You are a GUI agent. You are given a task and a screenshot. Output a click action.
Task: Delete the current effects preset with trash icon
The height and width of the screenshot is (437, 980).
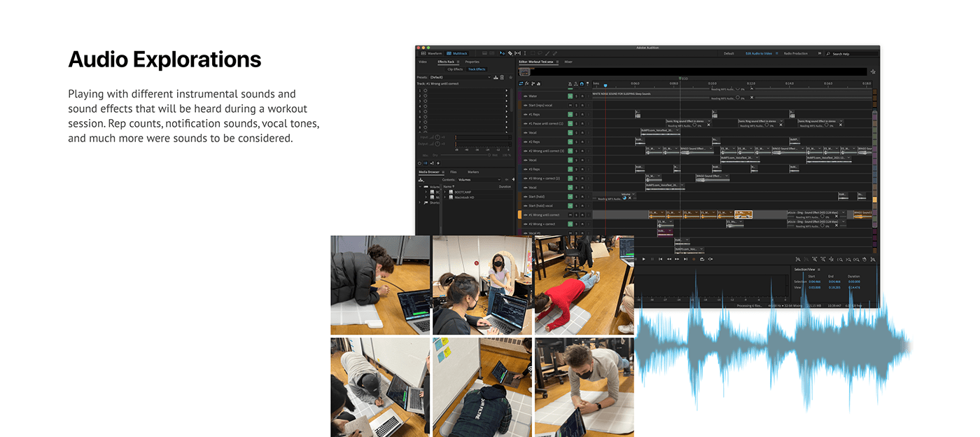click(x=502, y=77)
